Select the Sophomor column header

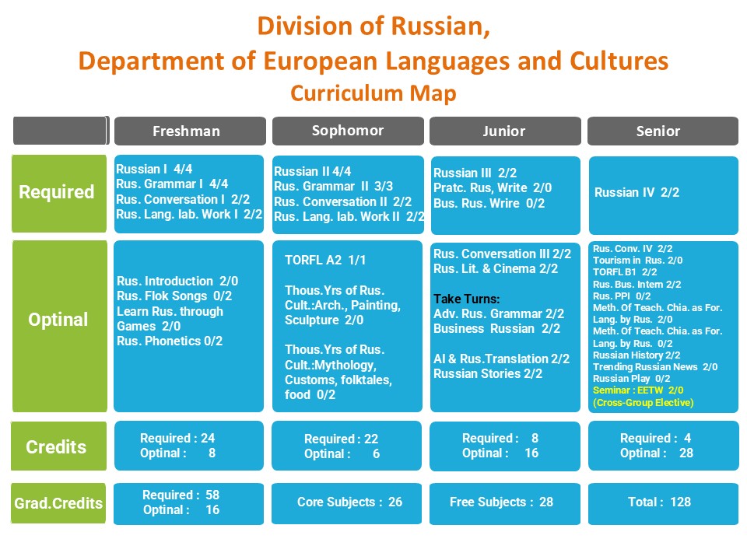coord(348,131)
